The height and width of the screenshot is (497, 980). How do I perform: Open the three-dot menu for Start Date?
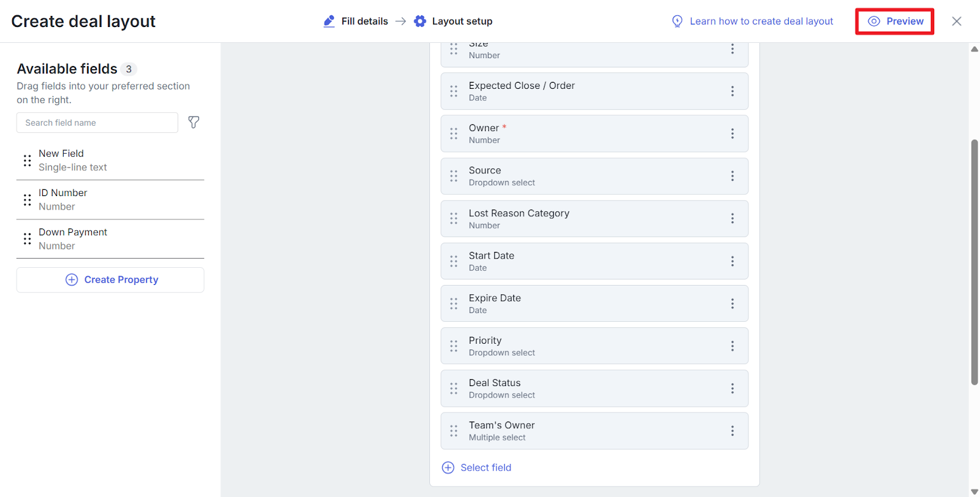pyautogui.click(x=732, y=261)
